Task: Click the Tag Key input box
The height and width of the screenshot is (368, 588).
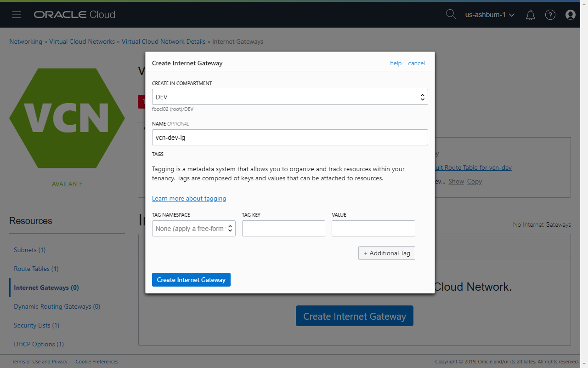Action: (283, 228)
